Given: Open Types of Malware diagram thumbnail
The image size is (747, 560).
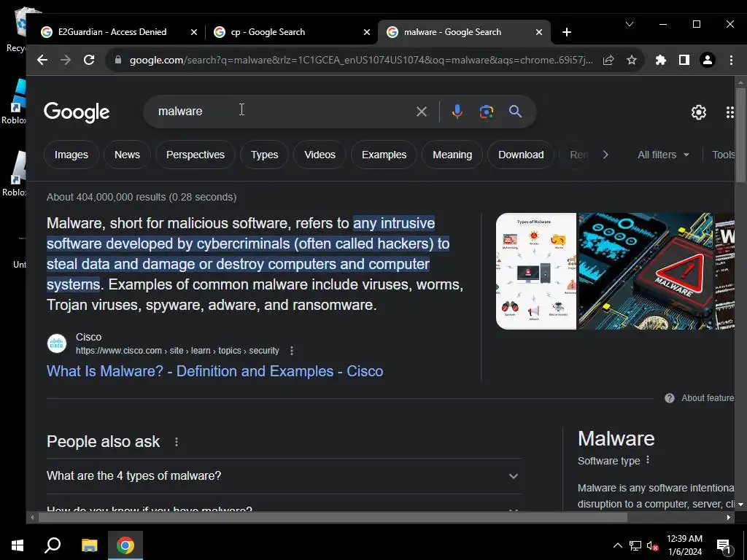Looking at the screenshot, I should 536,271.
